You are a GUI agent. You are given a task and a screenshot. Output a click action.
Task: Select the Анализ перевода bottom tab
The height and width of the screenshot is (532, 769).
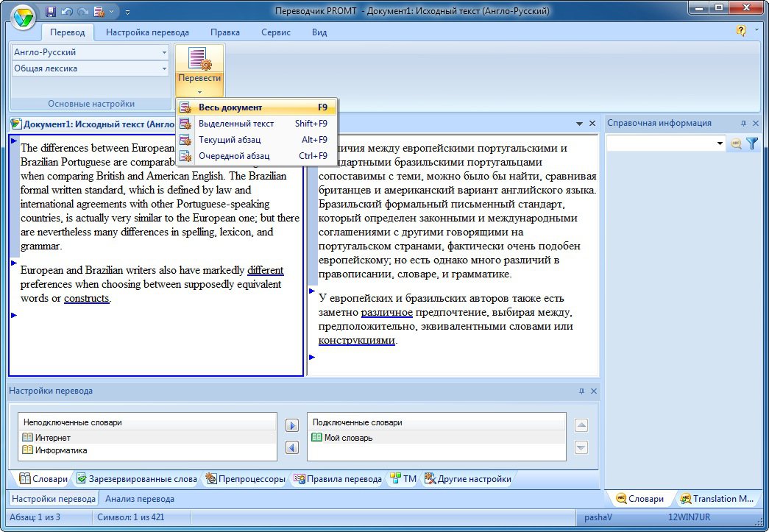[140, 499]
